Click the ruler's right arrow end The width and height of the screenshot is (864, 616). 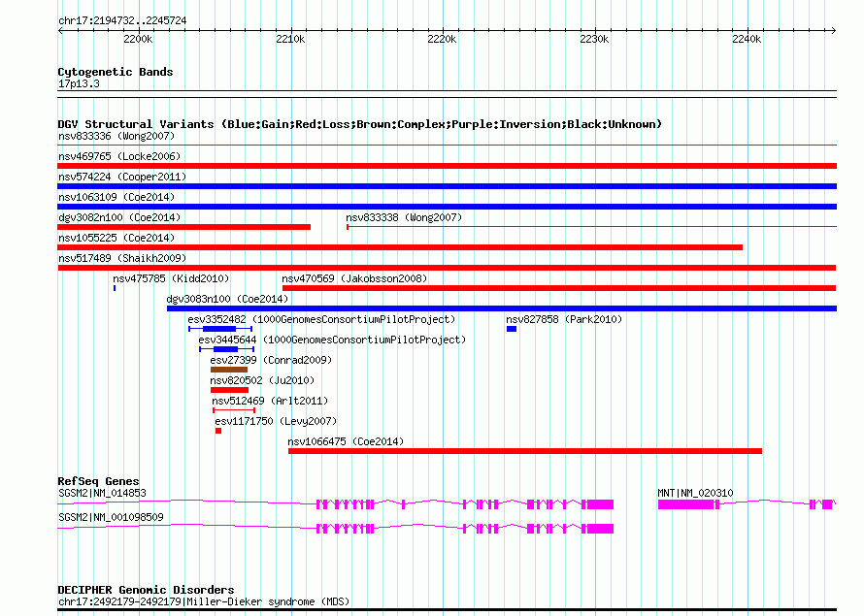tap(834, 30)
